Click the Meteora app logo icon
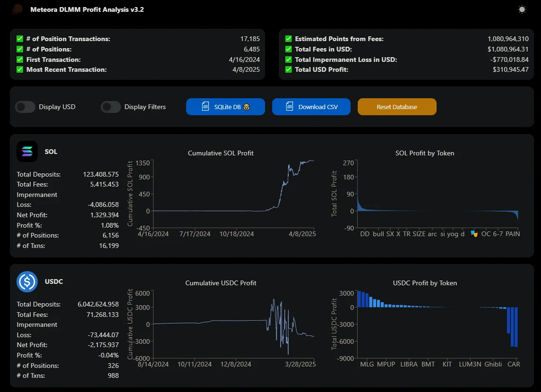Image resolution: width=541 pixels, height=392 pixels. 17,9
